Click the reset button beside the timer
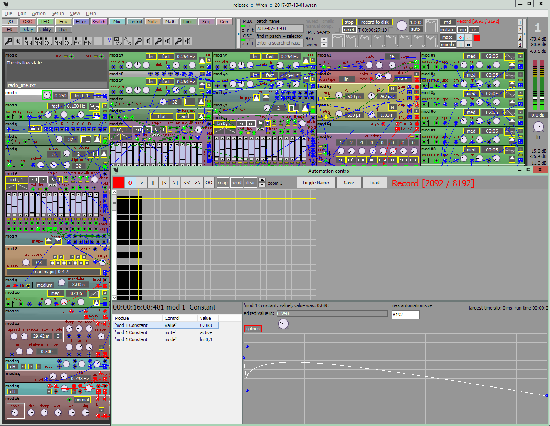Viewport: 550px width, 426px height. (349, 29)
